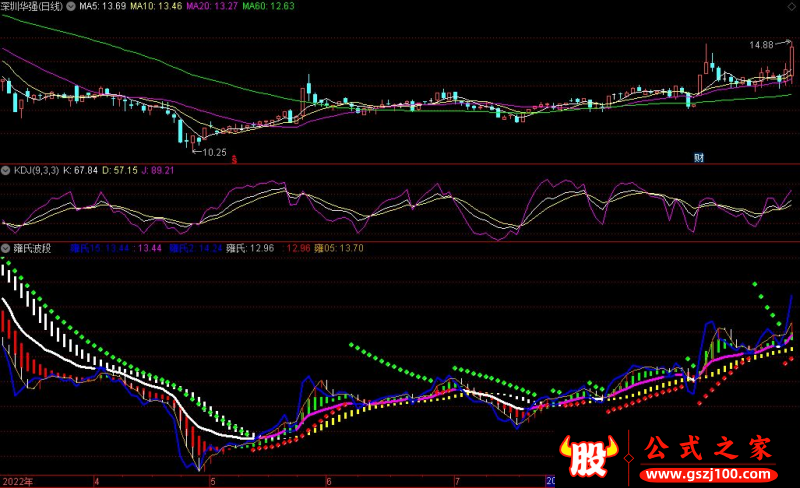Image resolution: width=800 pixels, height=488 pixels.
Task: Click month 7 on the time axis
Action: coord(456,481)
